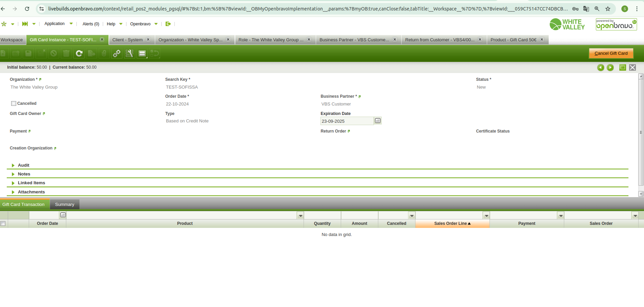Close the Return from Customer tab
The width and height of the screenshot is (644, 307).
(480, 40)
